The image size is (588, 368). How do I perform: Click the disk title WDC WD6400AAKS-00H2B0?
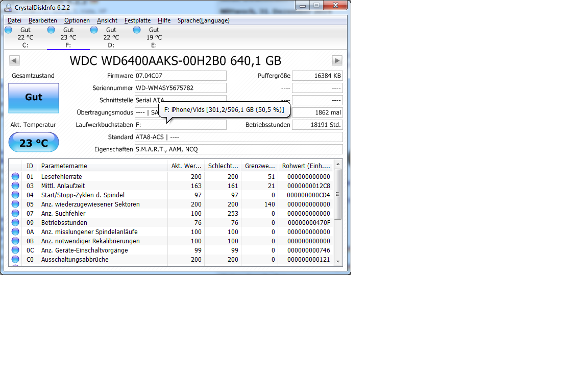tap(176, 60)
